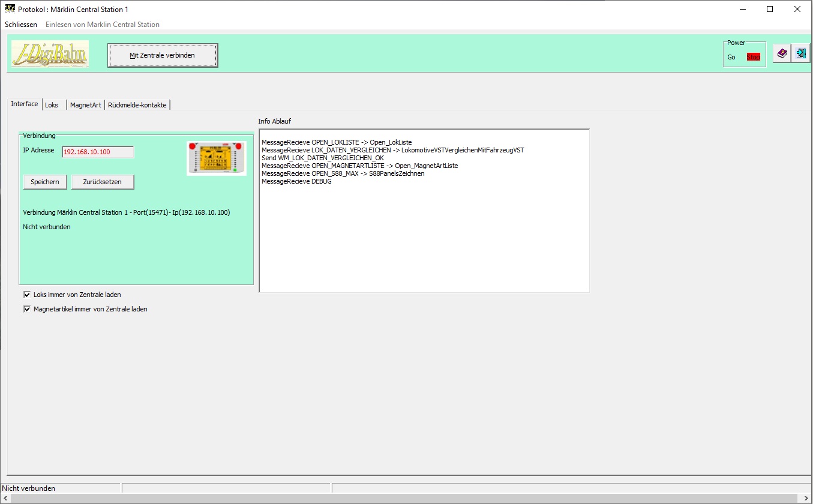813x504 pixels.
Task: Click the i-DigiBahn logo
Action: click(50, 54)
